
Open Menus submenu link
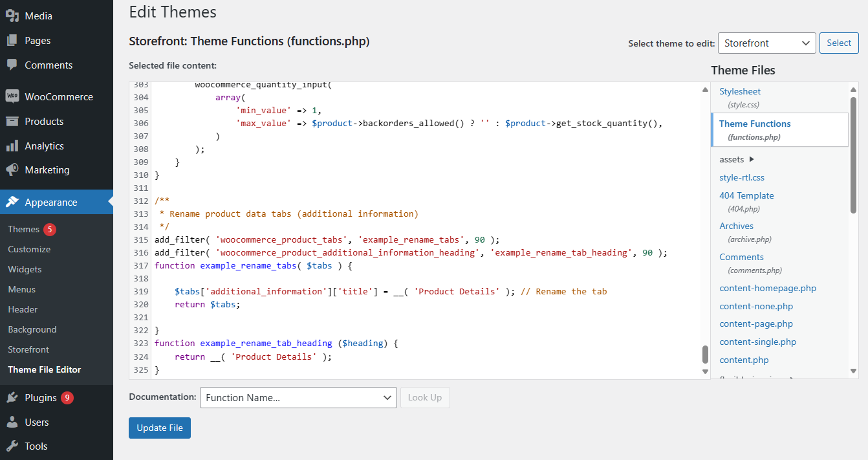point(21,289)
